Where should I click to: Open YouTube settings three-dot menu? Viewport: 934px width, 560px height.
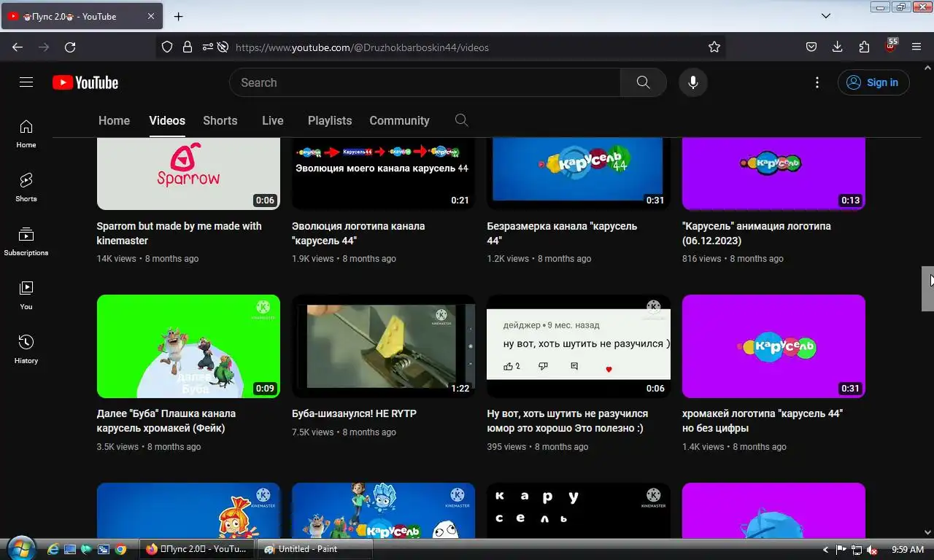817,82
